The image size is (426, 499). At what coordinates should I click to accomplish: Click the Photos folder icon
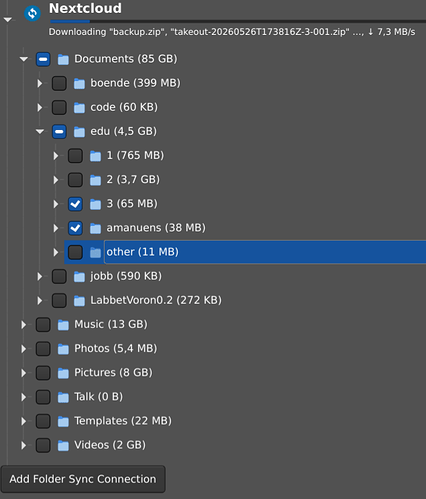63,349
